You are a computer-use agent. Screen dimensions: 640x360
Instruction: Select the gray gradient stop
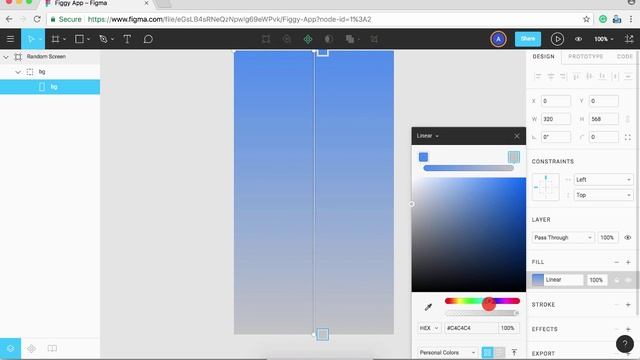tap(514, 157)
